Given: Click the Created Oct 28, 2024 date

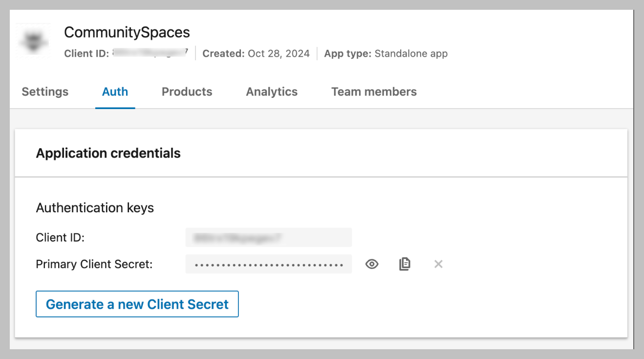Looking at the screenshot, I should (279, 53).
